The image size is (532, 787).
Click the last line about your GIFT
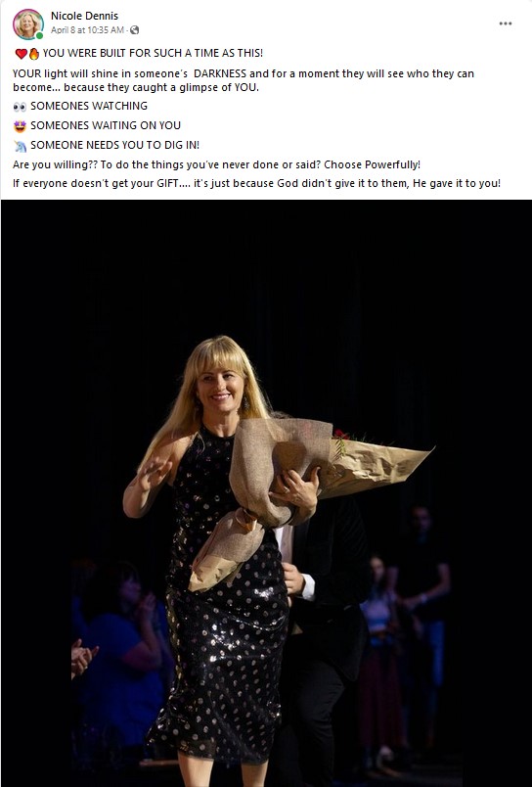[257, 183]
